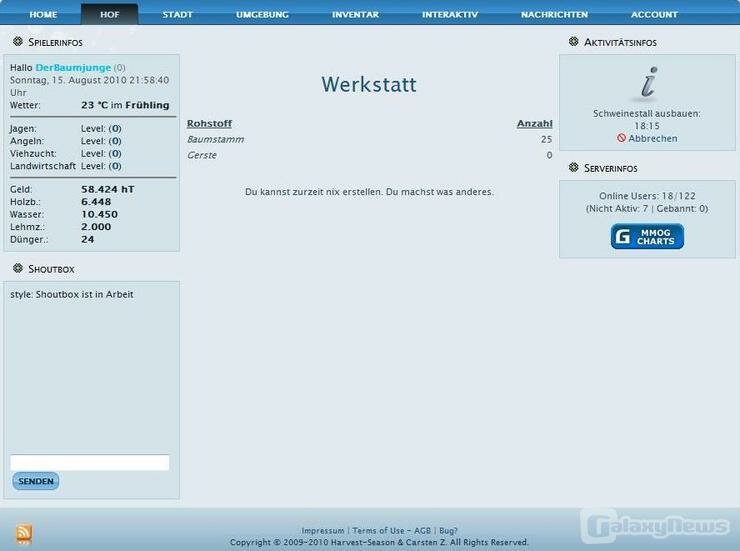Click the RSS feed icon
This screenshot has height=551, width=740.
coord(23,535)
